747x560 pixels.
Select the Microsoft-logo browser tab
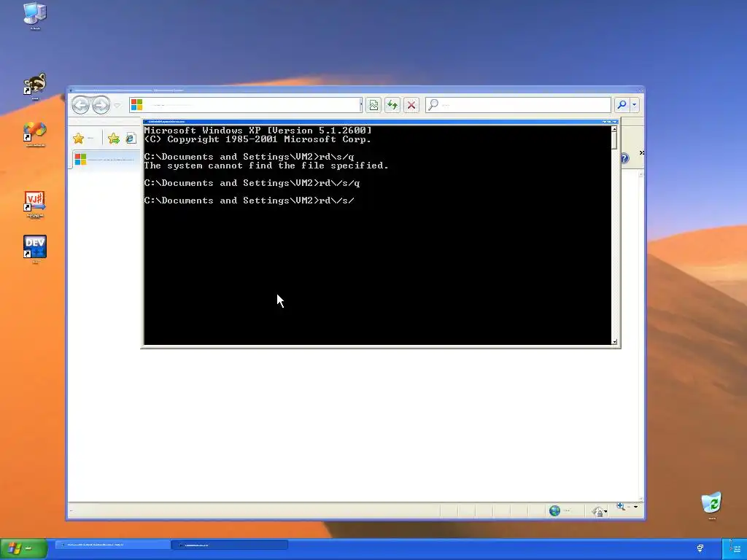click(106, 160)
